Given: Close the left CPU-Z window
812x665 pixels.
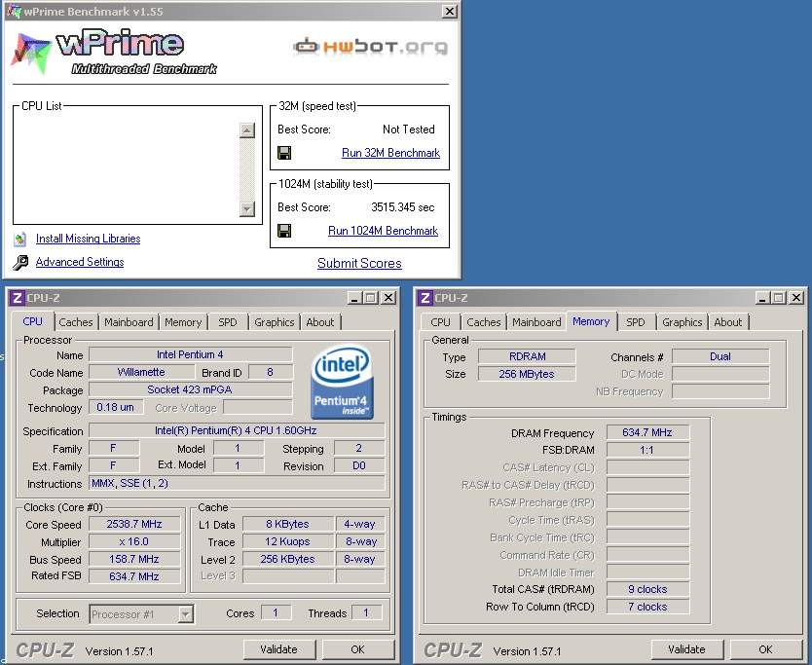Looking at the screenshot, I should tap(388, 298).
